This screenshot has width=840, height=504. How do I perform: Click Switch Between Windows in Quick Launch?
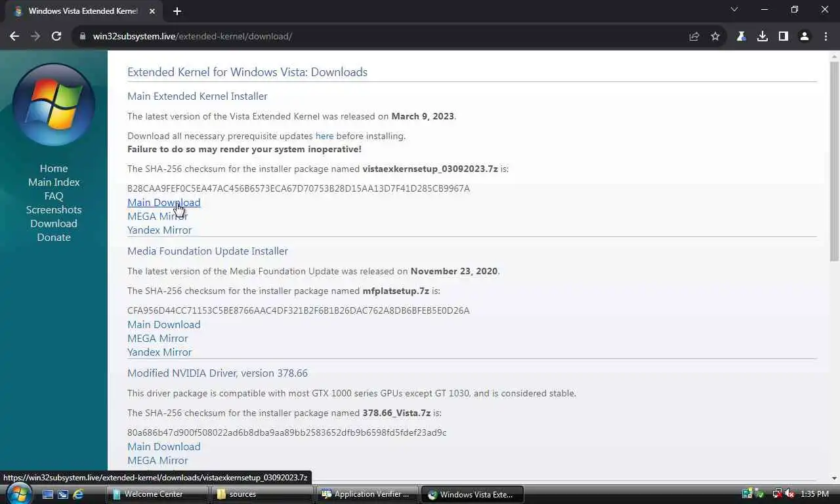[x=63, y=494]
